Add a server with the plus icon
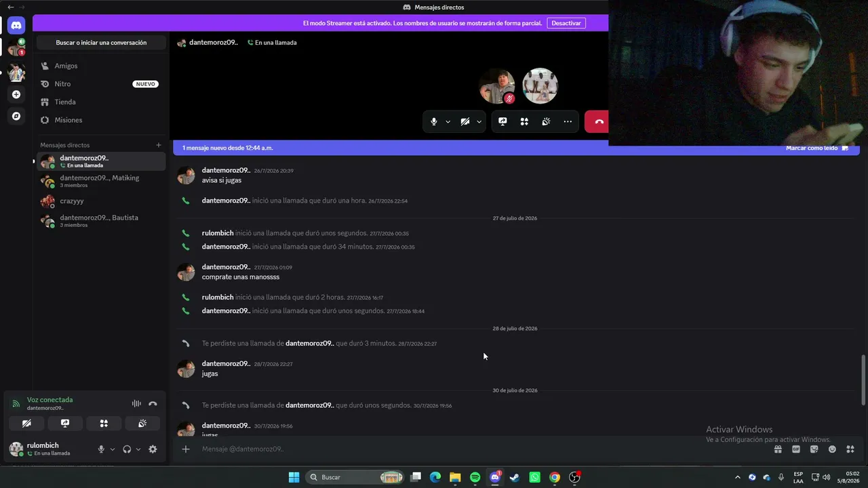868x488 pixels. pos(16,94)
